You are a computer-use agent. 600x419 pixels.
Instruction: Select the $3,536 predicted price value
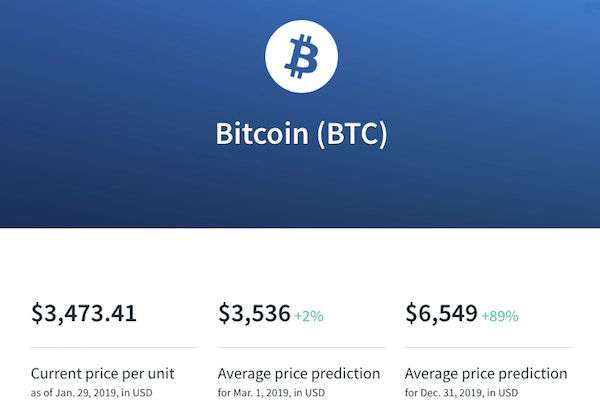(254, 313)
